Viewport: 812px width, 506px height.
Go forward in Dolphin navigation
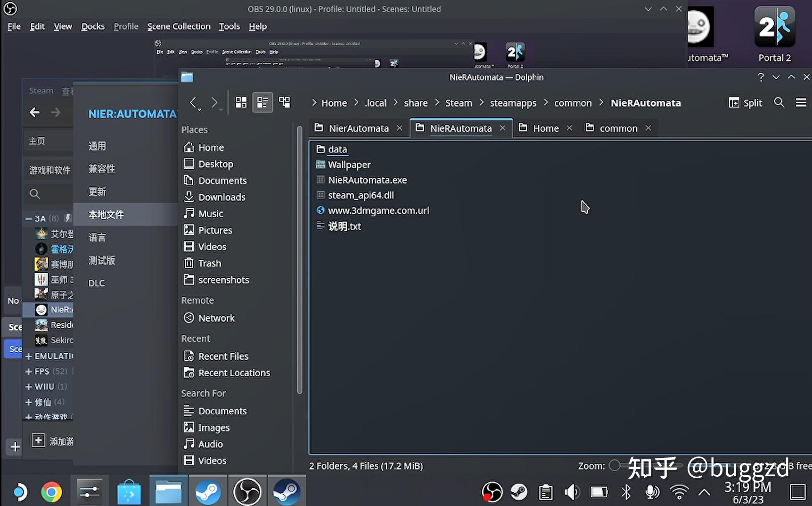[214, 102]
